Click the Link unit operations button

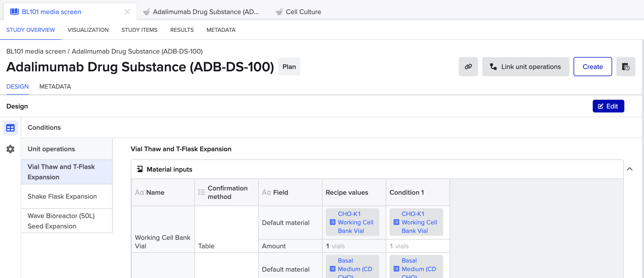pos(526,67)
